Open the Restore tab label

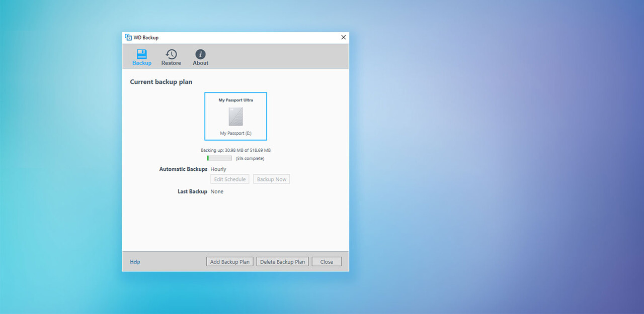coord(171,63)
